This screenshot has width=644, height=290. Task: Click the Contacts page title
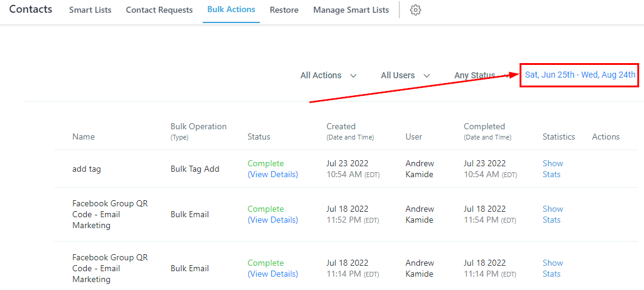[30, 10]
